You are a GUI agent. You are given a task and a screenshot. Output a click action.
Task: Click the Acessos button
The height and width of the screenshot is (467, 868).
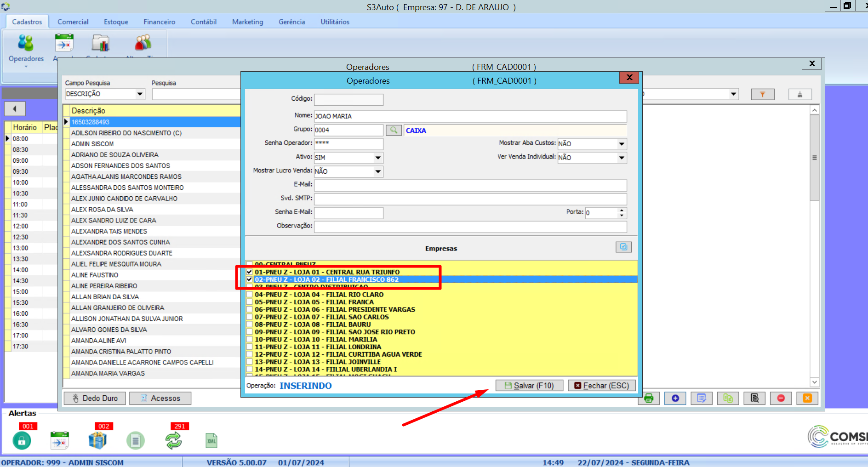[160, 398]
